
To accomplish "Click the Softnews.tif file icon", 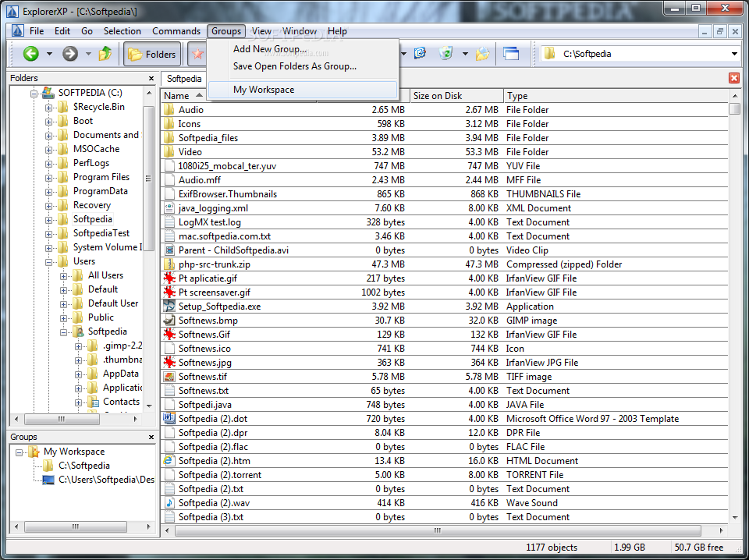I will [x=169, y=376].
